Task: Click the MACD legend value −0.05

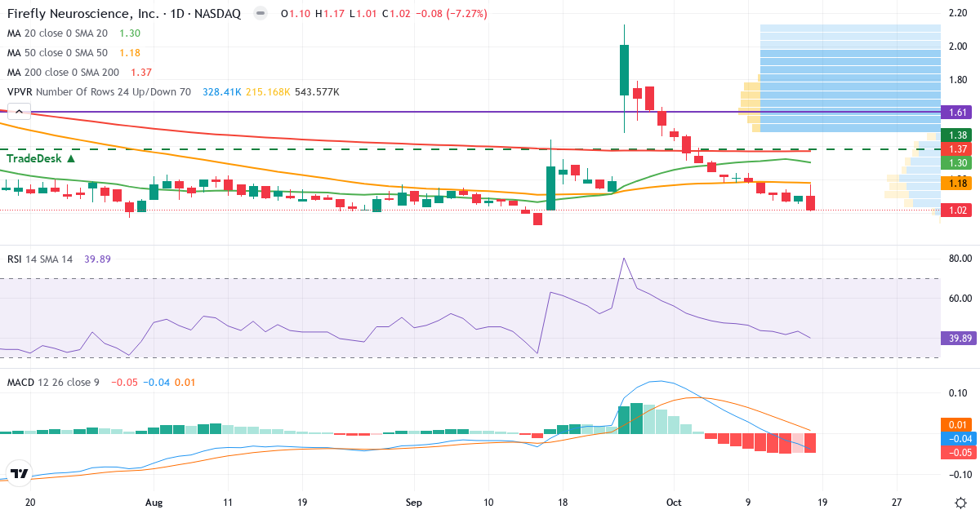Action: [124, 382]
